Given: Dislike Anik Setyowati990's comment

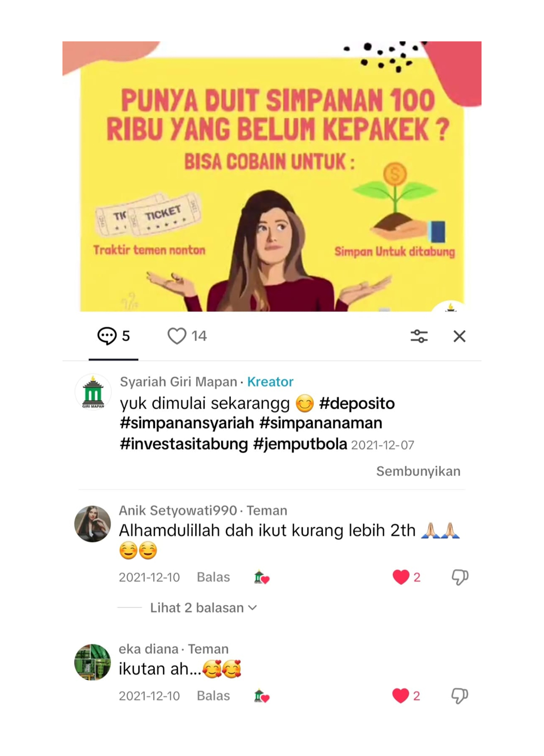Looking at the screenshot, I should click(x=459, y=577).
